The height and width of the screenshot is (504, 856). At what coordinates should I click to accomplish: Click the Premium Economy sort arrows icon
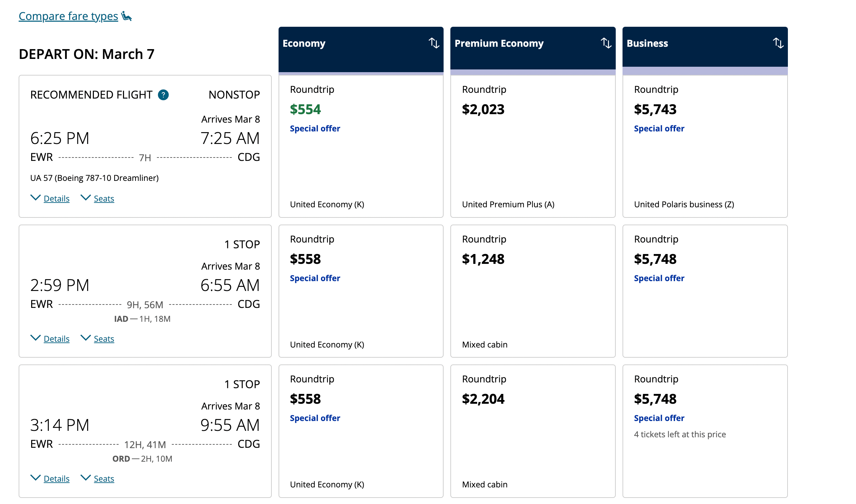606,43
